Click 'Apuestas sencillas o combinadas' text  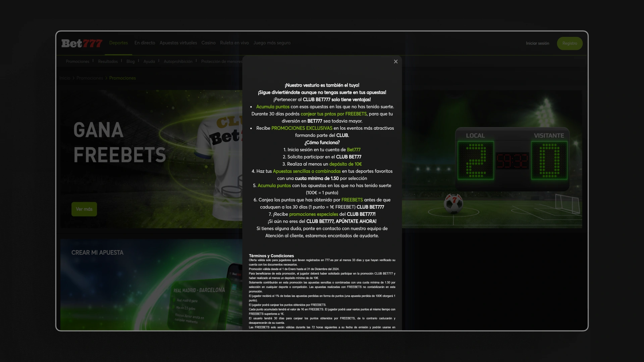307,171
